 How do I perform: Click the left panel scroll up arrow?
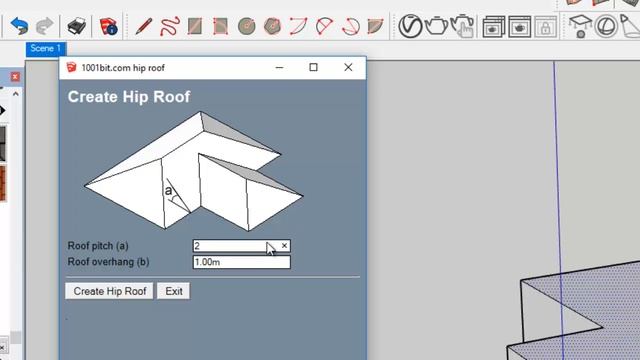[x=16, y=94]
